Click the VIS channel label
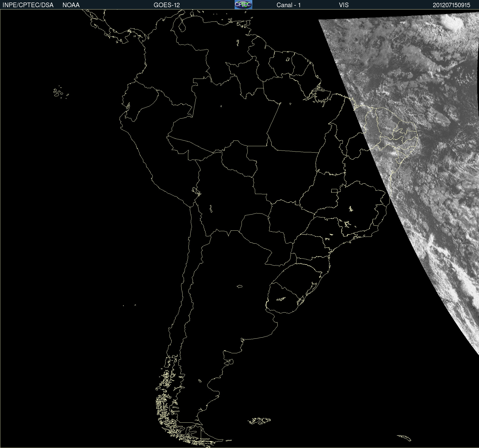This screenshot has height=448, width=479. point(344,5)
